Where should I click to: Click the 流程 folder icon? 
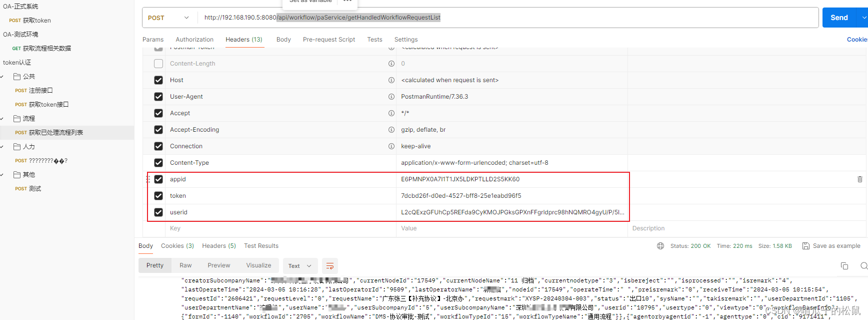click(x=17, y=119)
